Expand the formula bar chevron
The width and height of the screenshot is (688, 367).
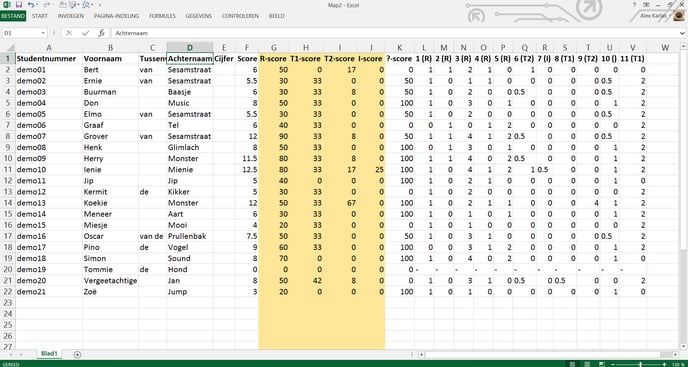pos(683,33)
